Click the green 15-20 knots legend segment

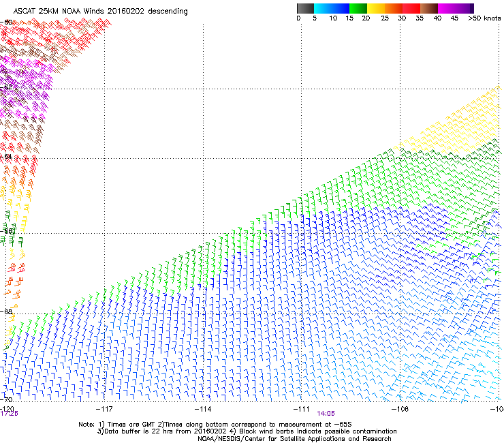coord(358,8)
